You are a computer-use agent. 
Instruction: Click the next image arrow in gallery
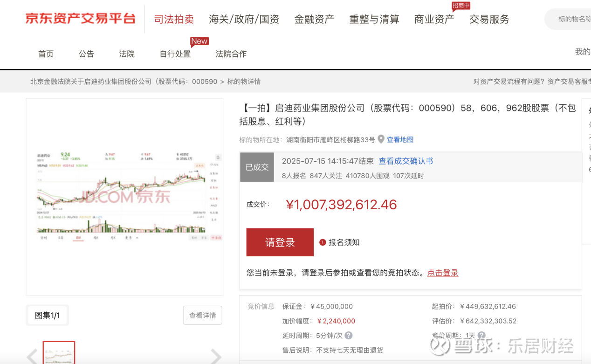(216, 357)
